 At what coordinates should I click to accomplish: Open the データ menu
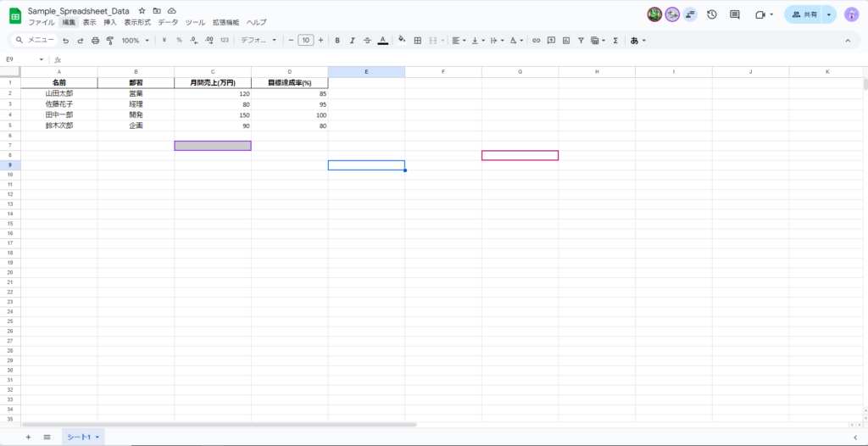click(168, 22)
